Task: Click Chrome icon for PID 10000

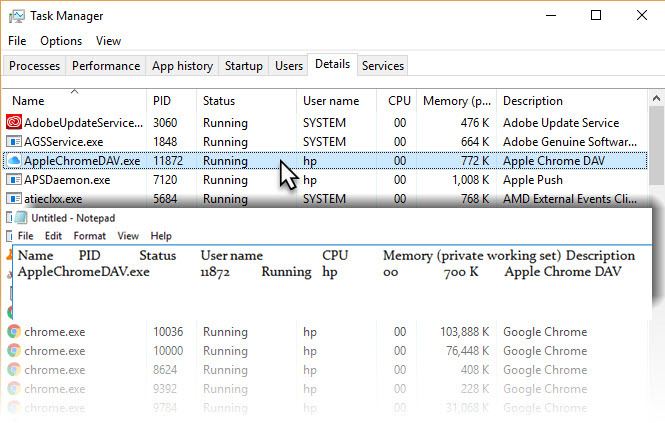Action: [x=14, y=350]
